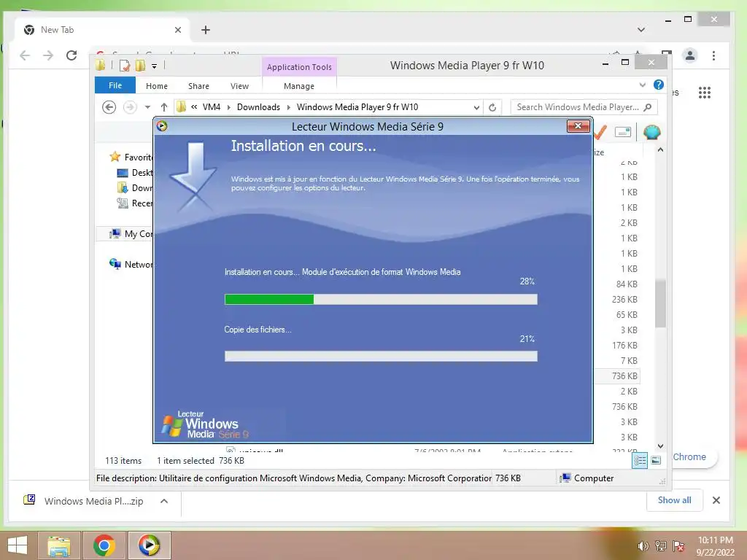Click the Windows Media Player icon in installer title

162,126
